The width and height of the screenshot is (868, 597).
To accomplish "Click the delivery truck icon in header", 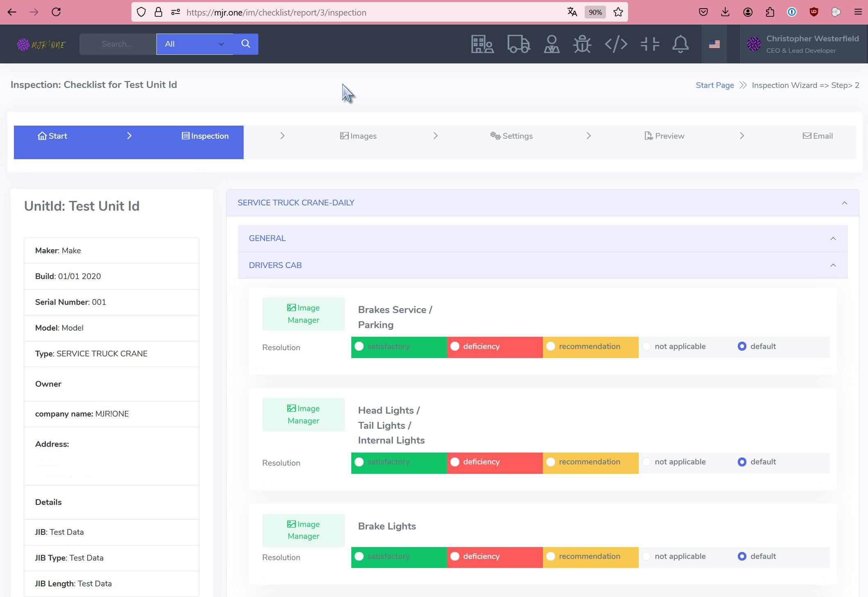I will [518, 44].
